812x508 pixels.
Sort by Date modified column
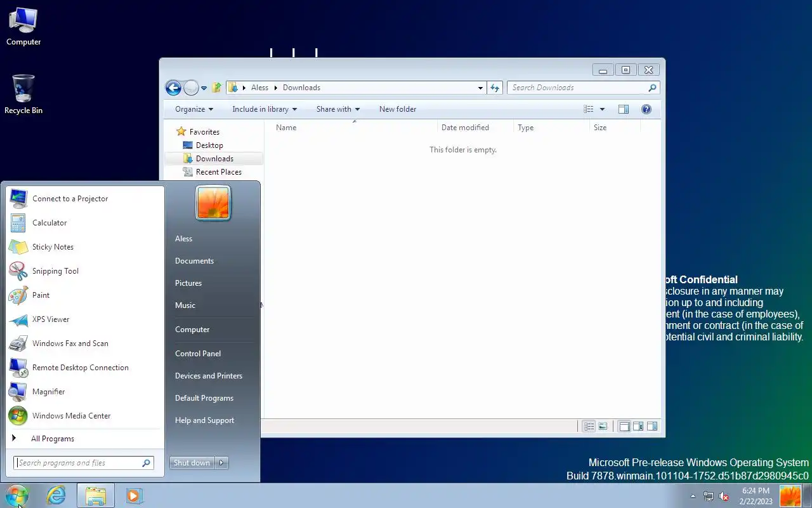(x=475, y=128)
